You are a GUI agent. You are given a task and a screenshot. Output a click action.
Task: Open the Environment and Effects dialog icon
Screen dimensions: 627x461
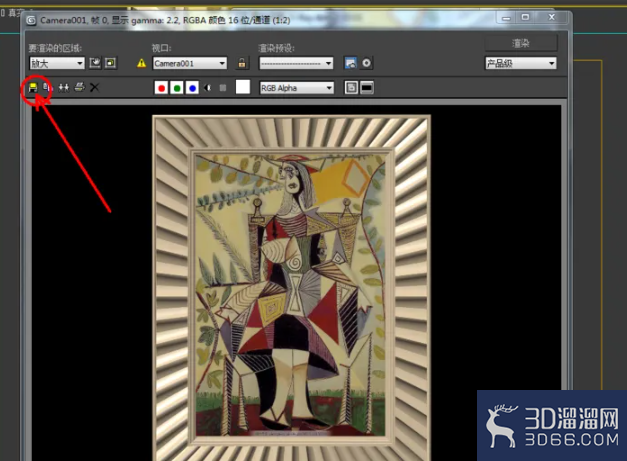tap(366, 63)
